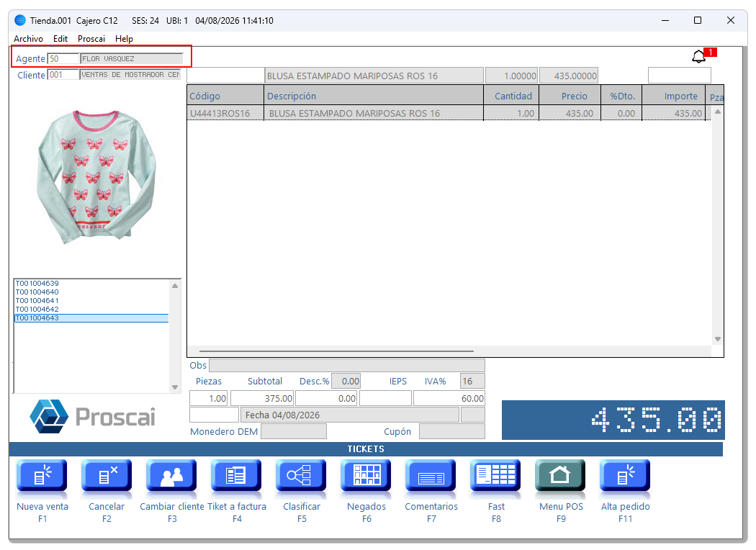756x550 pixels.
Task: Click the 1.00 quantity cell in row
Action: pyautogui.click(x=511, y=113)
